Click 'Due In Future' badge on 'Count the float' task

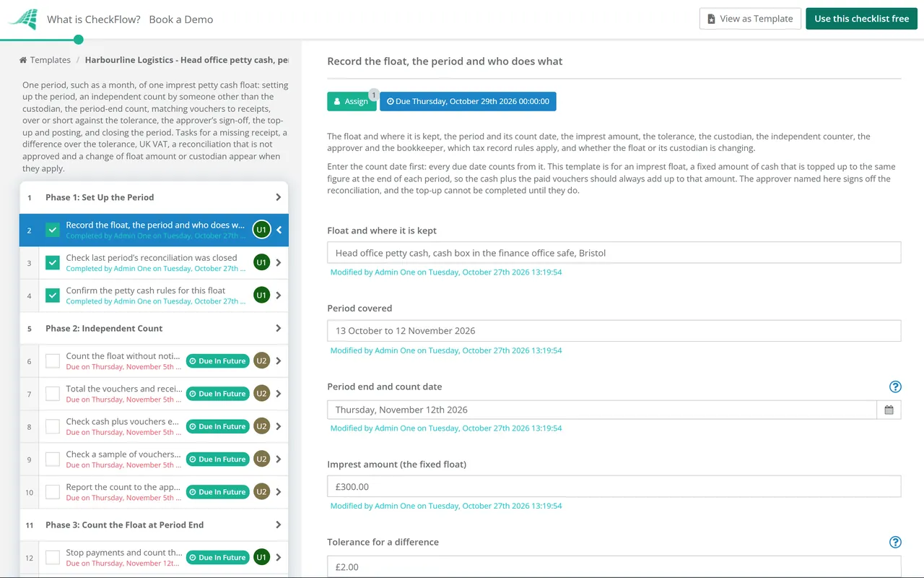217,361
